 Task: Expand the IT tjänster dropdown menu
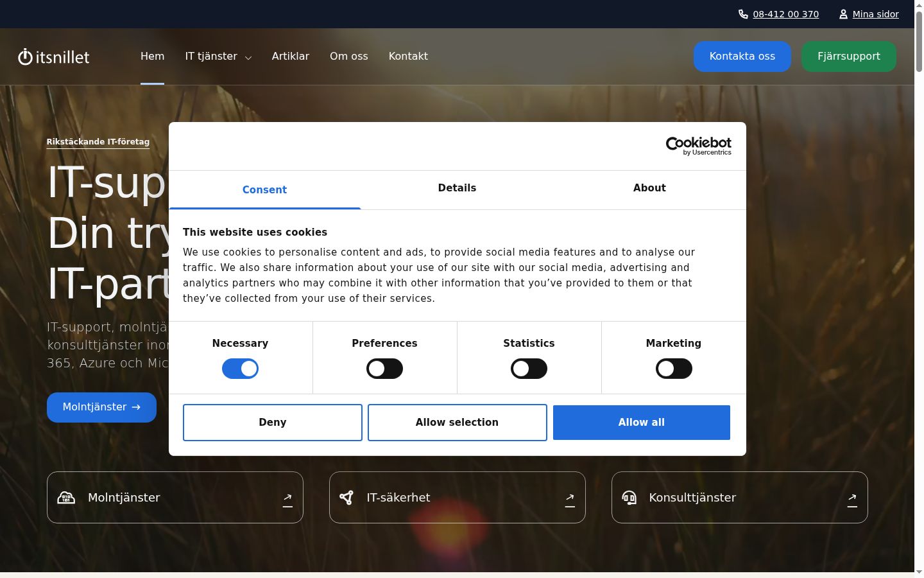(218, 57)
